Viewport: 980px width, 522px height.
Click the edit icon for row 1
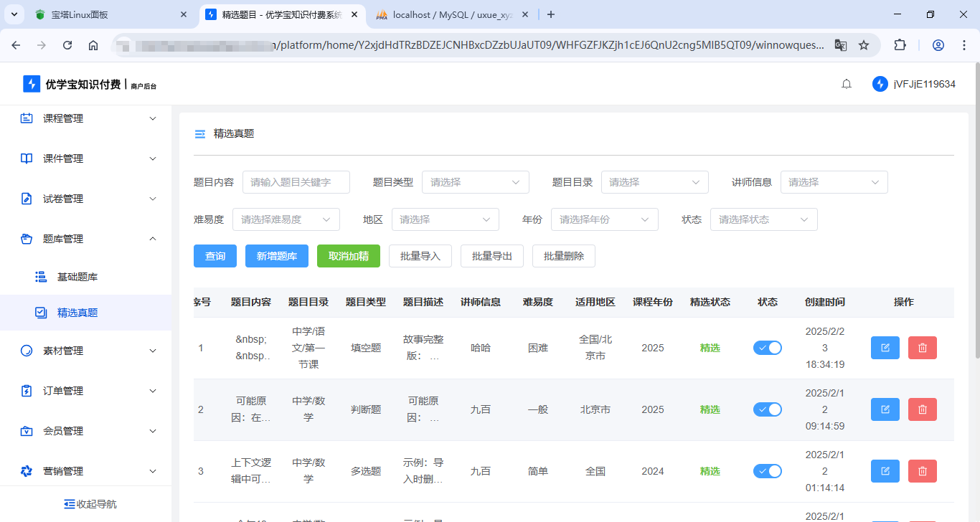click(885, 348)
